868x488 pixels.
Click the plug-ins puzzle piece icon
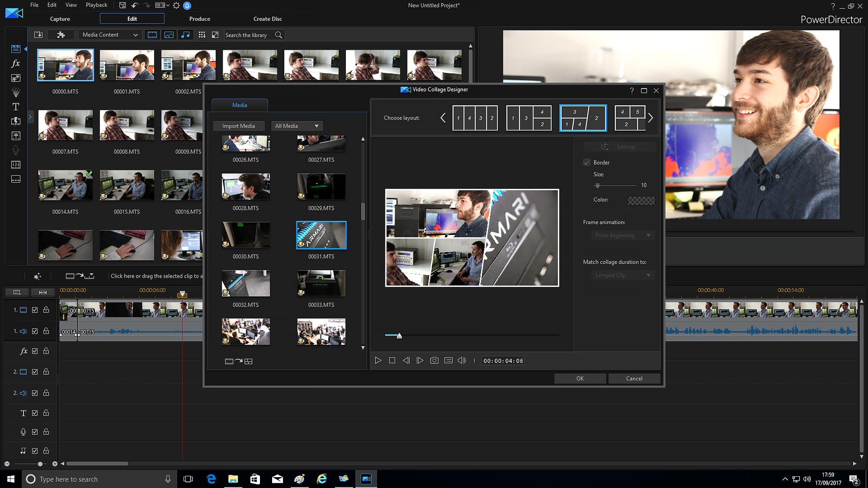(x=61, y=35)
